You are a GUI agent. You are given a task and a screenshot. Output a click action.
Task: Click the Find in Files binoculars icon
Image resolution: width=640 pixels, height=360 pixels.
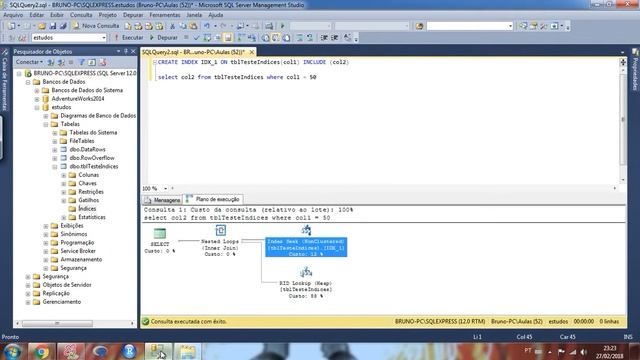419,26
